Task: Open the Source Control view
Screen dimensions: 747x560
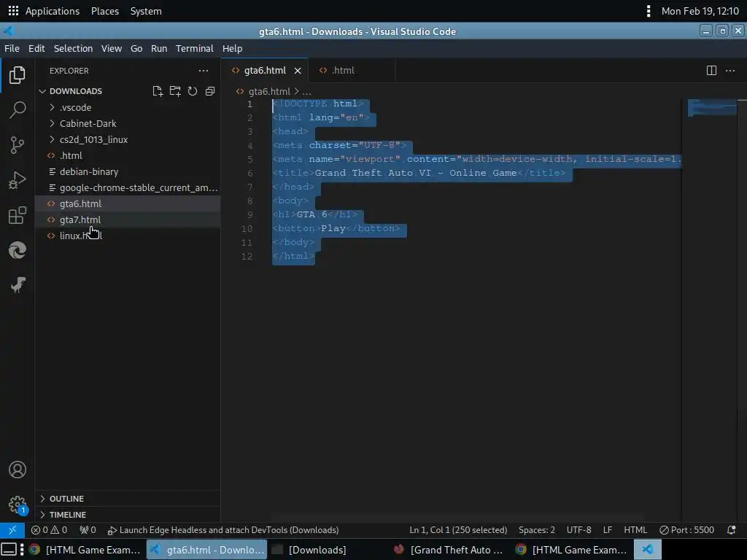Action: 18,145
